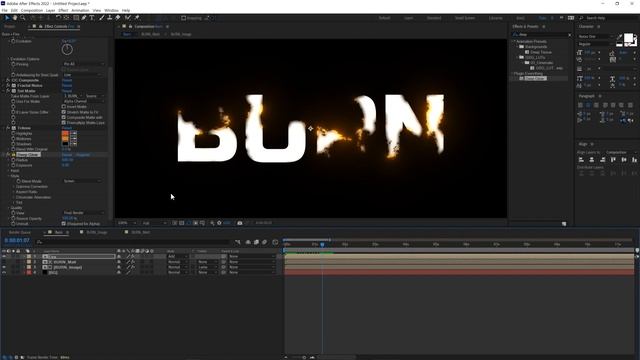
Task: Select Deep Glow preset in Effects list
Action: 535,78
